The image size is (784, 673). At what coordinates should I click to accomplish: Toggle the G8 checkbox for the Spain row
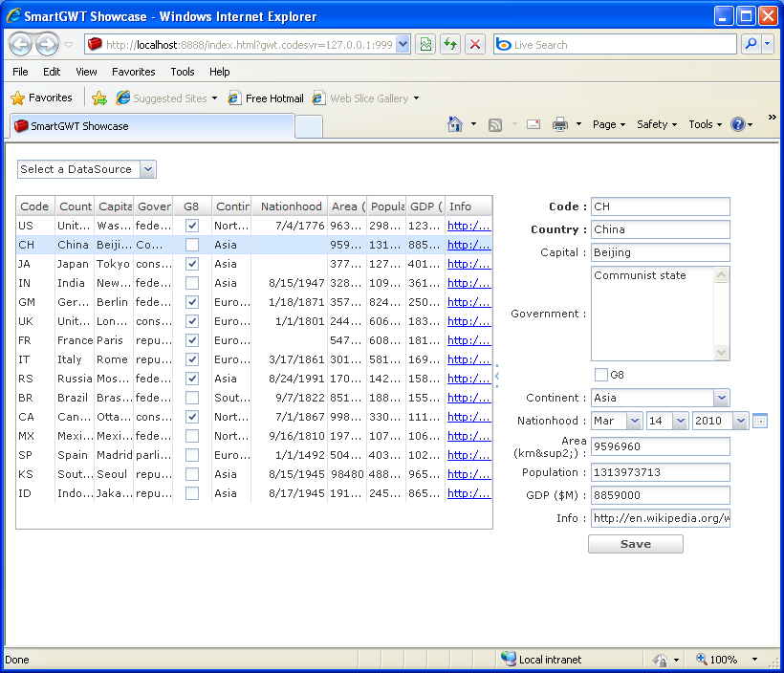[192, 455]
